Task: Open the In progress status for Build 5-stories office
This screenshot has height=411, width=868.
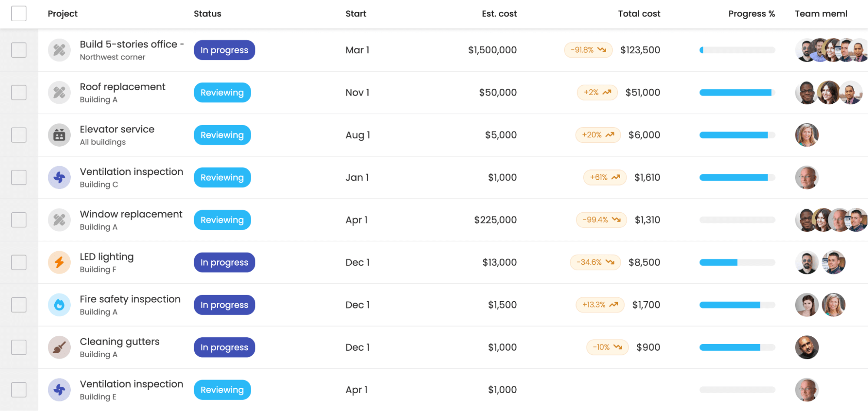Action: coord(224,50)
